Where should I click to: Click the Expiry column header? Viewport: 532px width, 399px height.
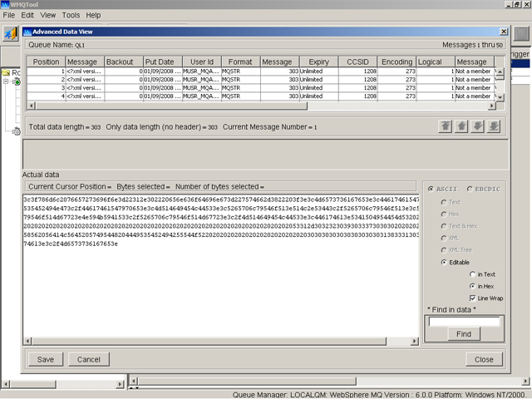[x=319, y=62]
